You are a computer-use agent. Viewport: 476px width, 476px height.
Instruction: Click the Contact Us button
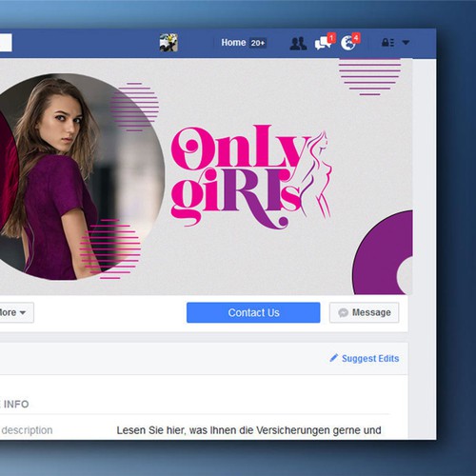[253, 312]
